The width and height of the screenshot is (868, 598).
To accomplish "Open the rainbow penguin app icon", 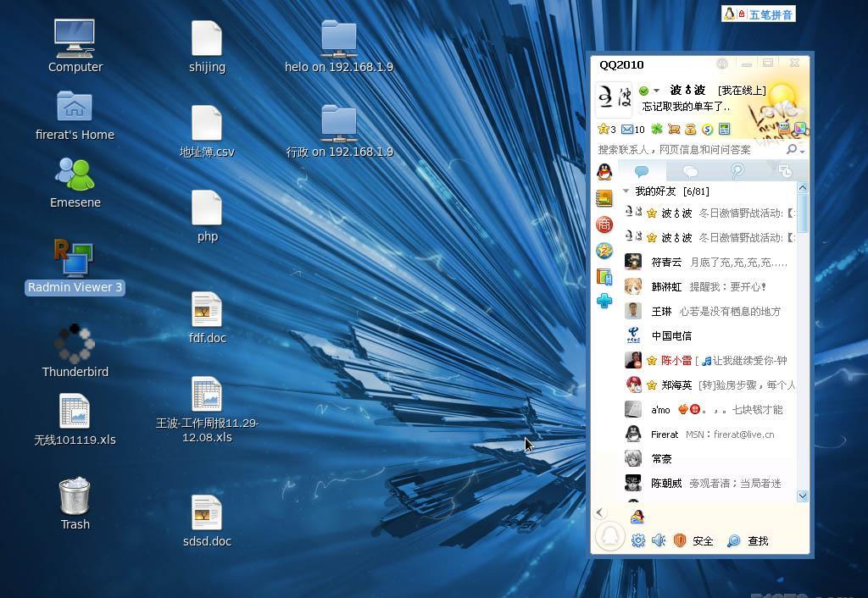I will point(637,516).
